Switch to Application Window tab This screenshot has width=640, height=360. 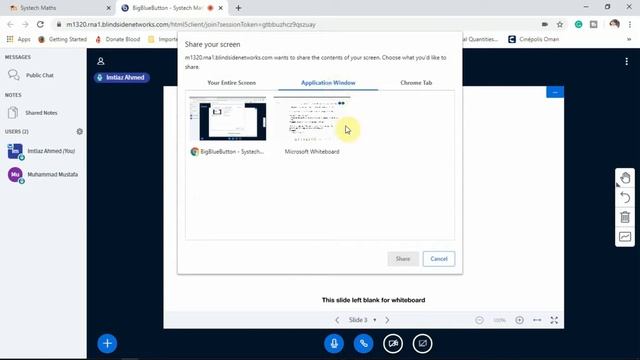(x=328, y=82)
